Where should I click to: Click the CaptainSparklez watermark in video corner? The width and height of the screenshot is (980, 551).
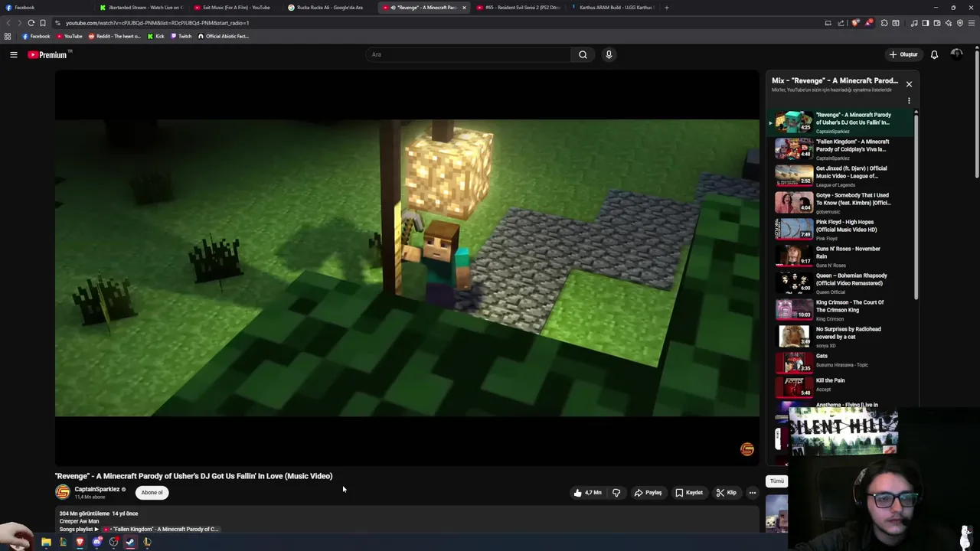(x=747, y=449)
